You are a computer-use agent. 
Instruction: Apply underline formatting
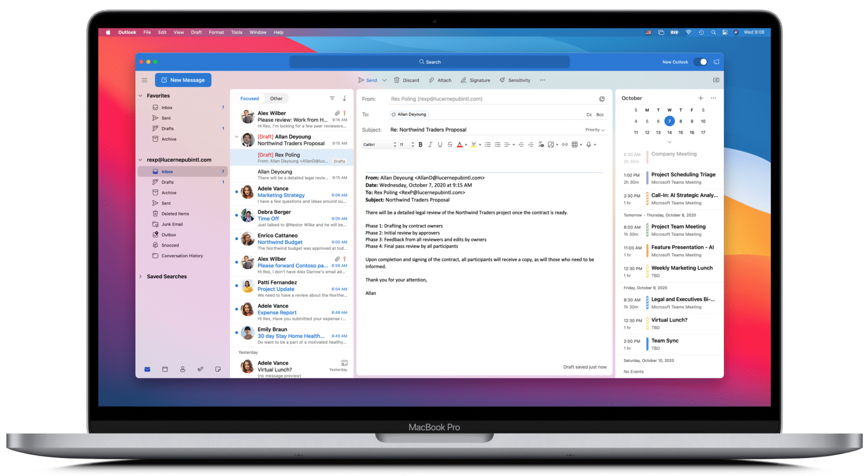tap(440, 145)
